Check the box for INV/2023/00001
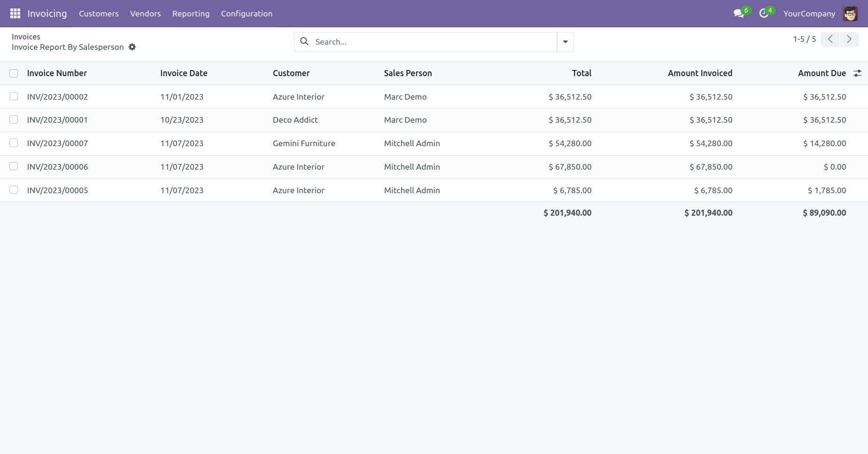 [14, 120]
